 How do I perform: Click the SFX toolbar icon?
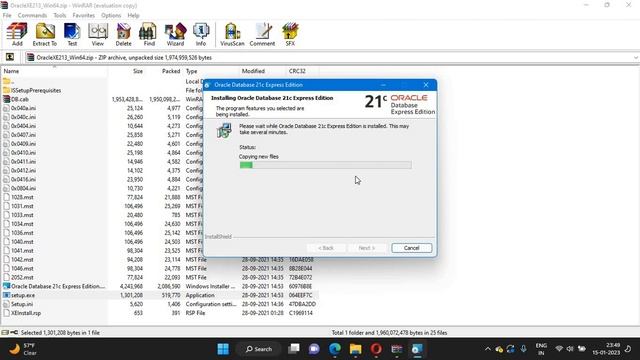pyautogui.click(x=290, y=34)
